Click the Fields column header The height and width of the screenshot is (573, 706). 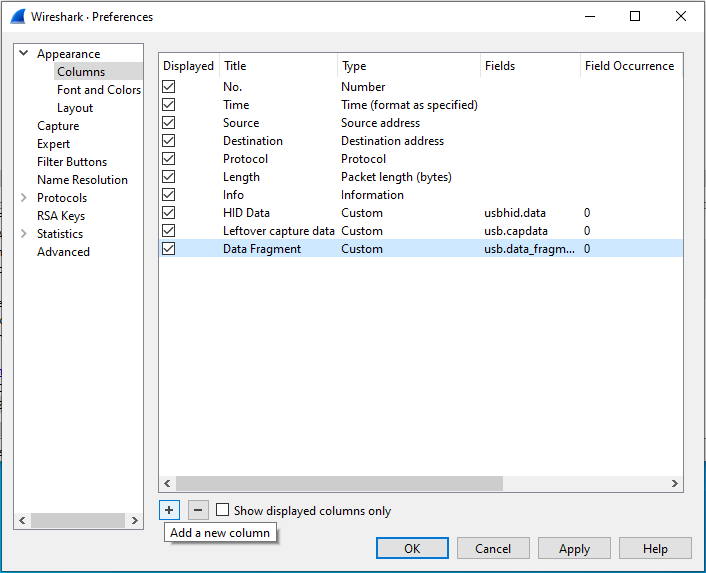point(530,66)
